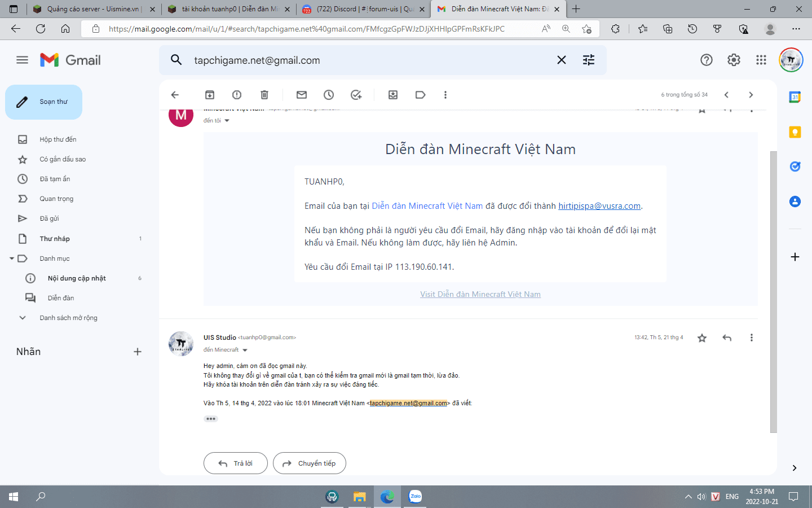Add the conversation to Tasks
812x508 pixels.
click(x=356, y=95)
